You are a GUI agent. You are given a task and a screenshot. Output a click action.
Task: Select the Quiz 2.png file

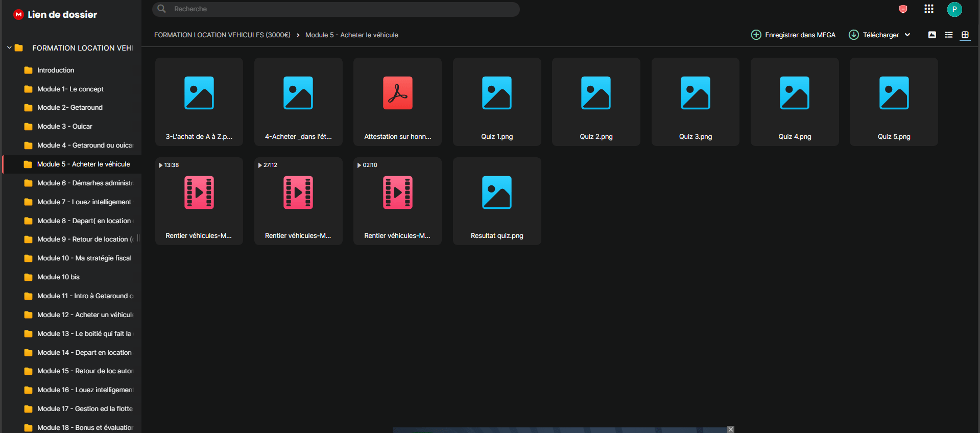tap(596, 102)
